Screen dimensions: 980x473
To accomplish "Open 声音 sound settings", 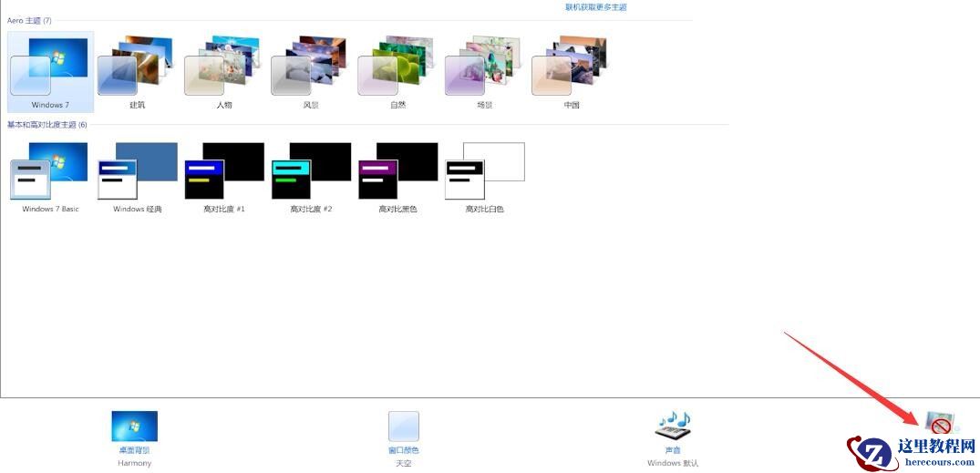I will coord(673,438).
